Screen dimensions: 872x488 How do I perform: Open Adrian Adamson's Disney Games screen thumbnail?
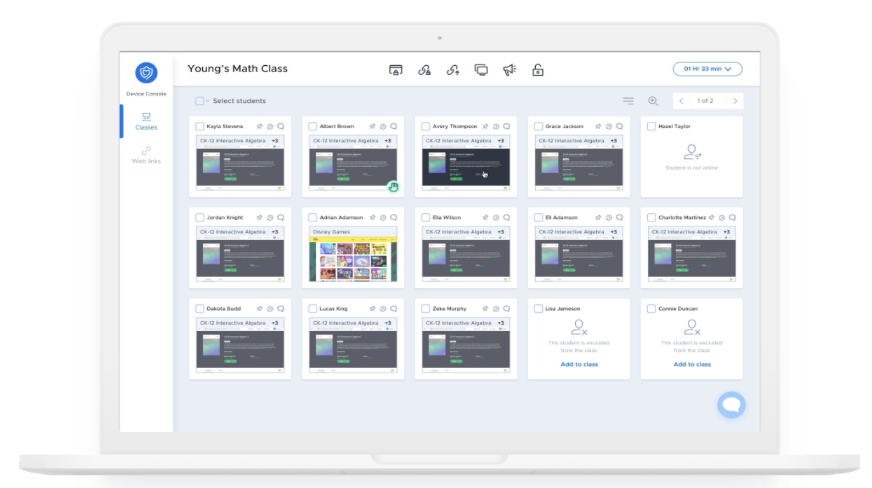click(x=353, y=254)
